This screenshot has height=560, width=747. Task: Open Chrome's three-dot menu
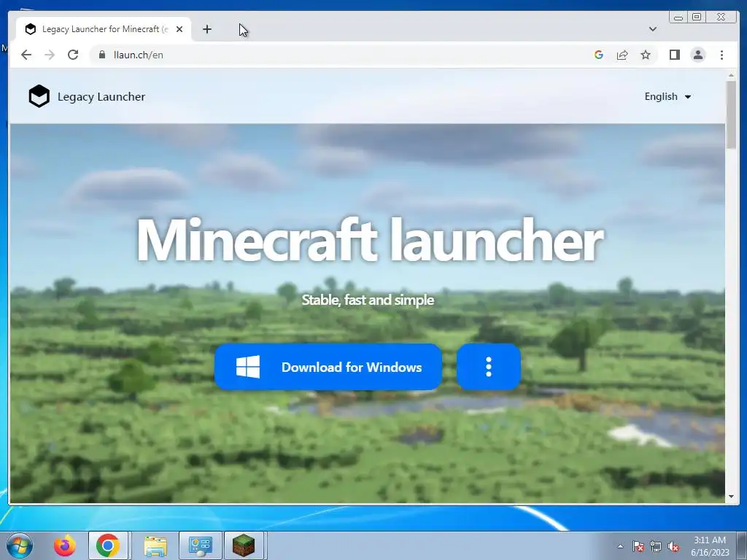point(721,55)
